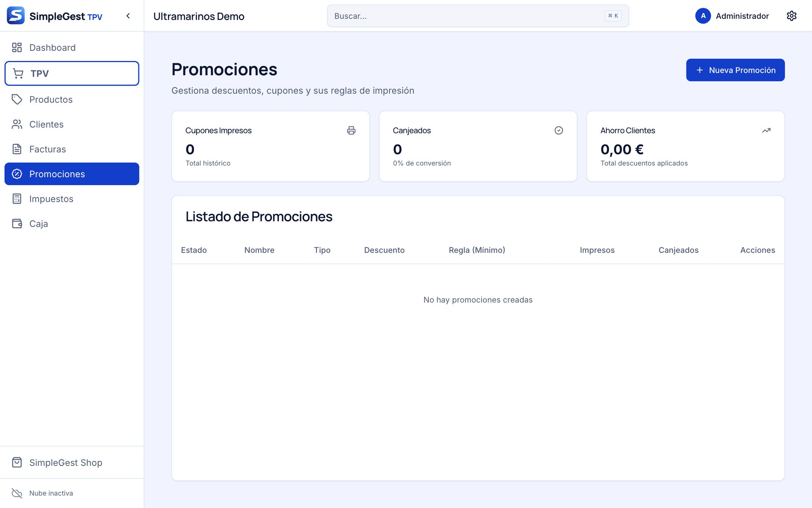Click the Descuento column header

[x=384, y=250]
